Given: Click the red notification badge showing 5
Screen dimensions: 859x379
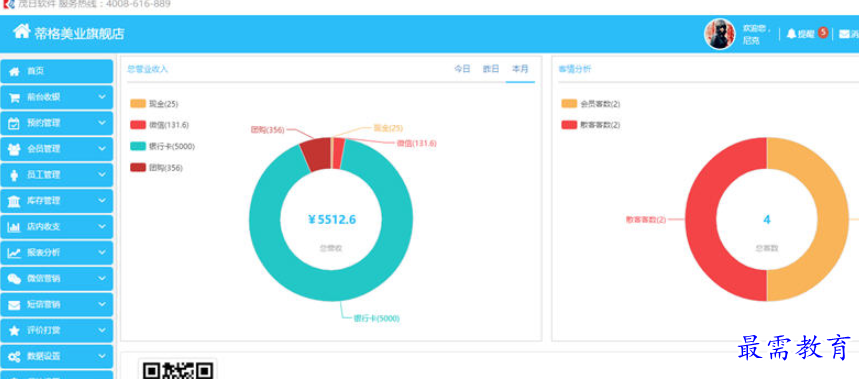Looking at the screenshot, I should coord(823,32).
